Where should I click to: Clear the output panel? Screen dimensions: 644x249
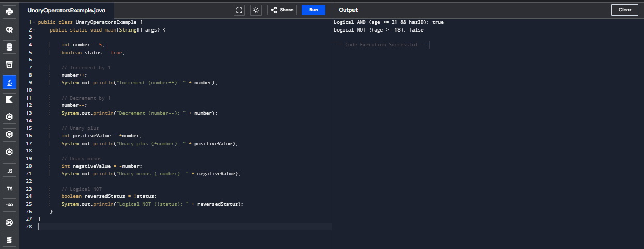pyautogui.click(x=624, y=10)
